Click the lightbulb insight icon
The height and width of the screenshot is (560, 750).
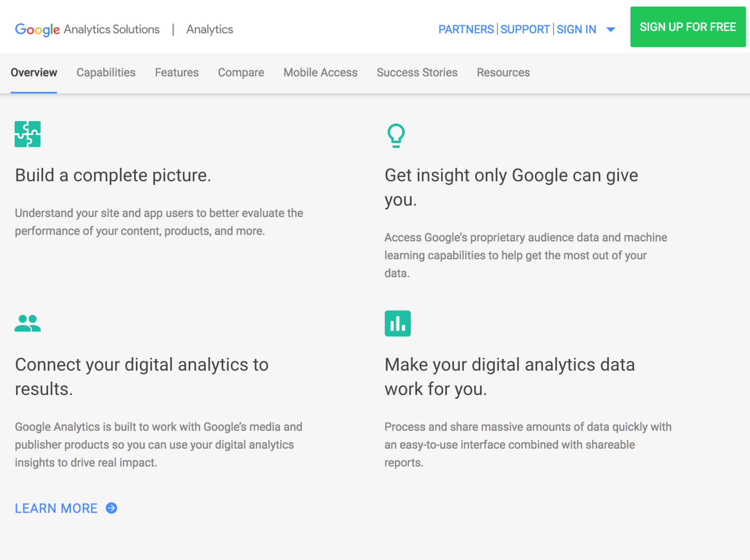[x=396, y=136]
